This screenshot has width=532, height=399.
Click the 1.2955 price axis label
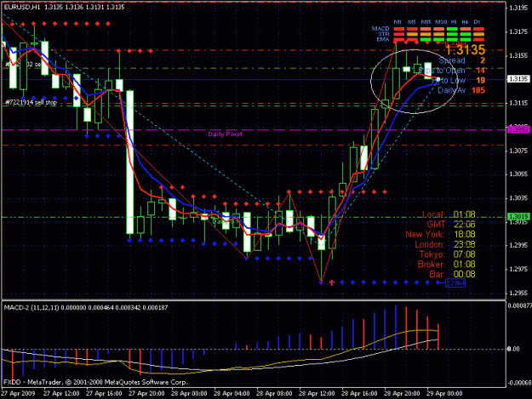click(x=518, y=293)
